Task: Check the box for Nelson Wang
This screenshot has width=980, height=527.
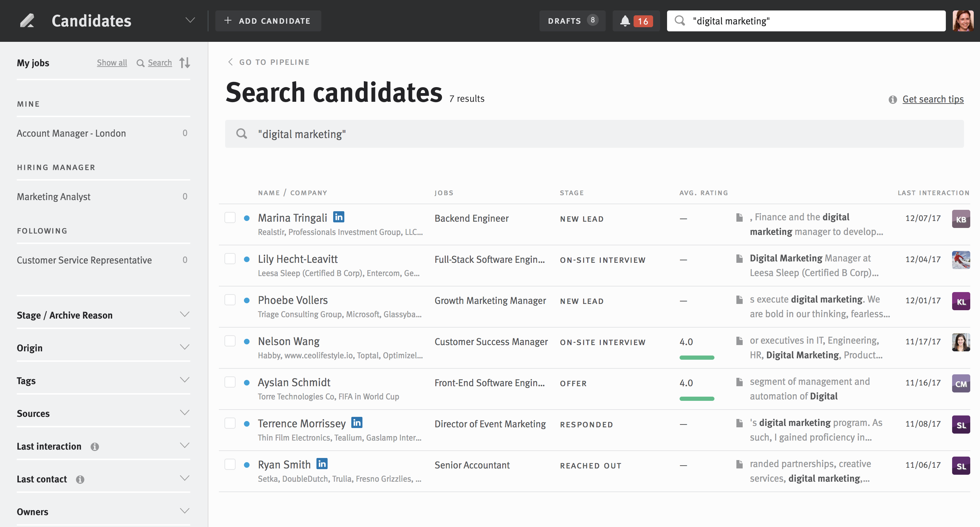Action: click(x=230, y=341)
